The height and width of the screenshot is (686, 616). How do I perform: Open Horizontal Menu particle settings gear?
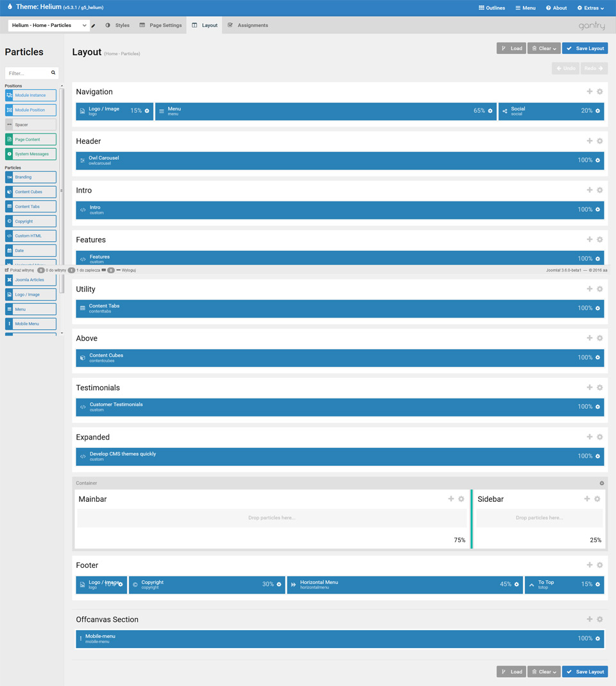pyautogui.click(x=517, y=585)
